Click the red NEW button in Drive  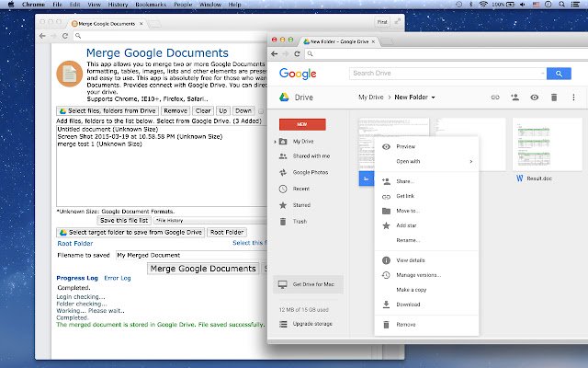pos(302,124)
